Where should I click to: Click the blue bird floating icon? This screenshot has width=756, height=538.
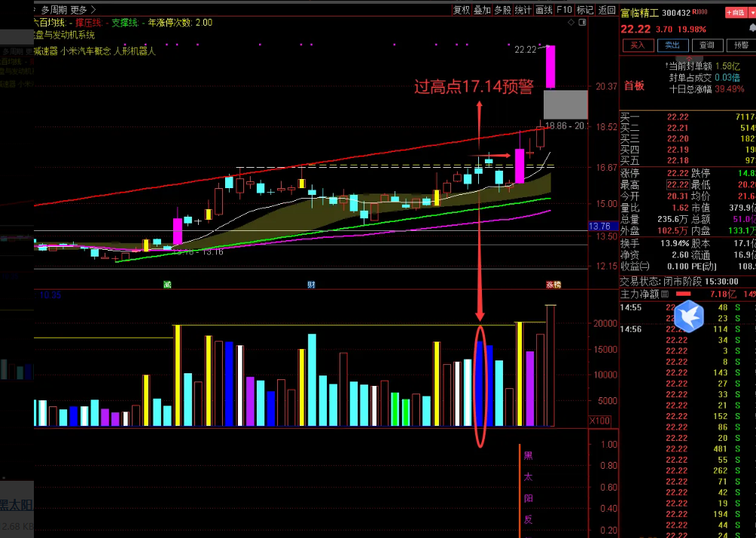pyautogui.click(x=688, y=316)
